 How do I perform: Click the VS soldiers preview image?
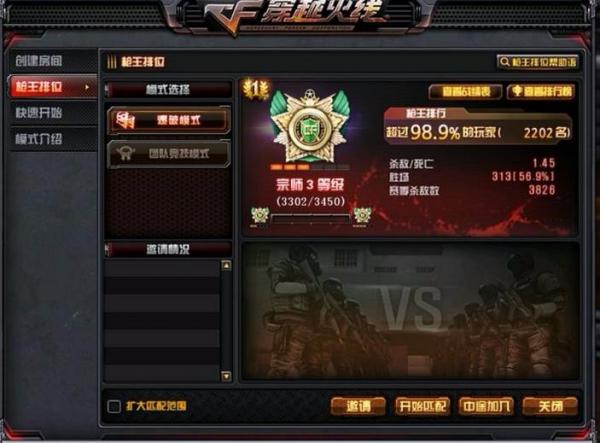(410, 311)
